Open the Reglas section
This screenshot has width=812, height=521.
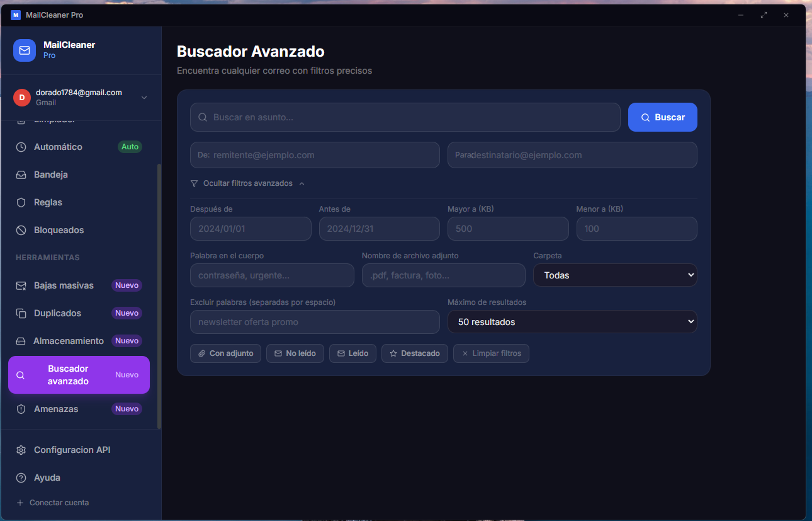click(79, 202)
